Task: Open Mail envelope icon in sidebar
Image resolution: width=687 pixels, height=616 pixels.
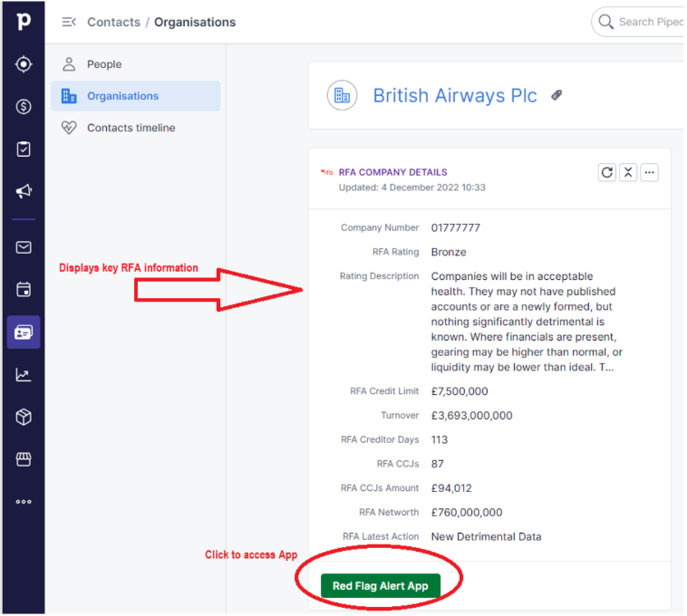Action: click(24, 247)
